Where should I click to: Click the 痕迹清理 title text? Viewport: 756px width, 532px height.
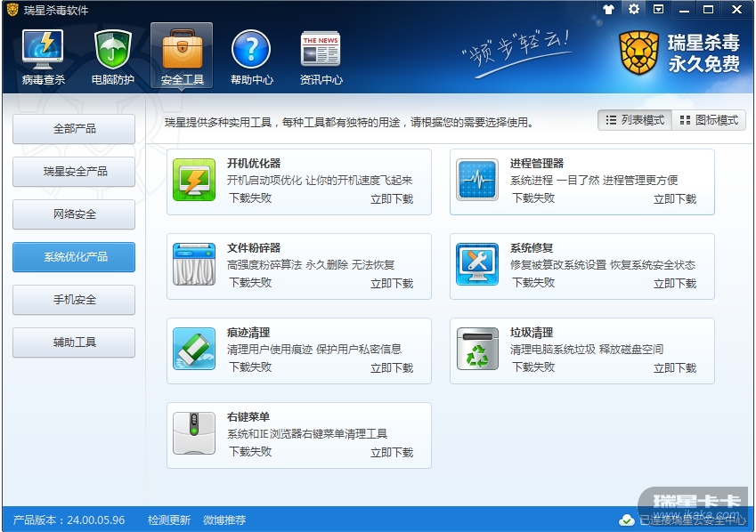[248, 333]
